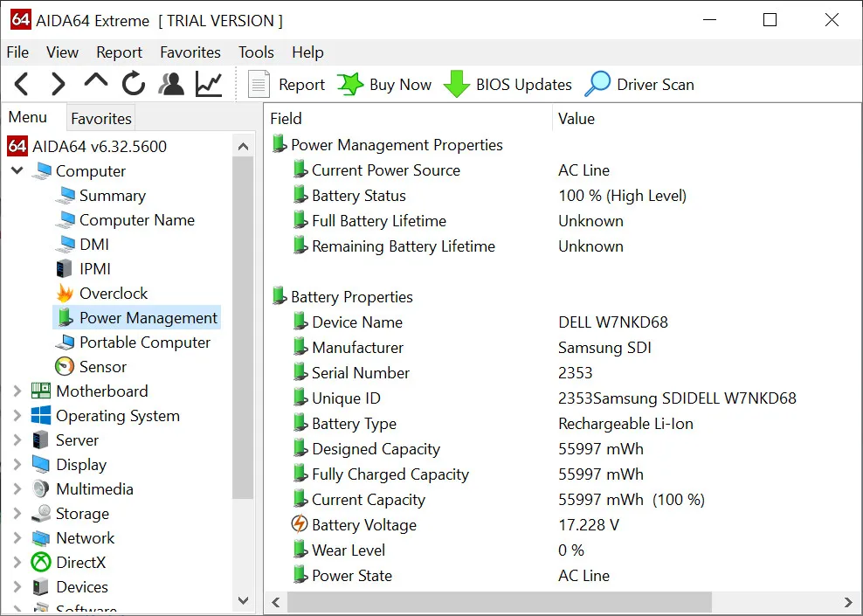Select the Power Management battery icon in the tree
The width and height of the screenshot is (863, 616).
click(x=66, y=318)
